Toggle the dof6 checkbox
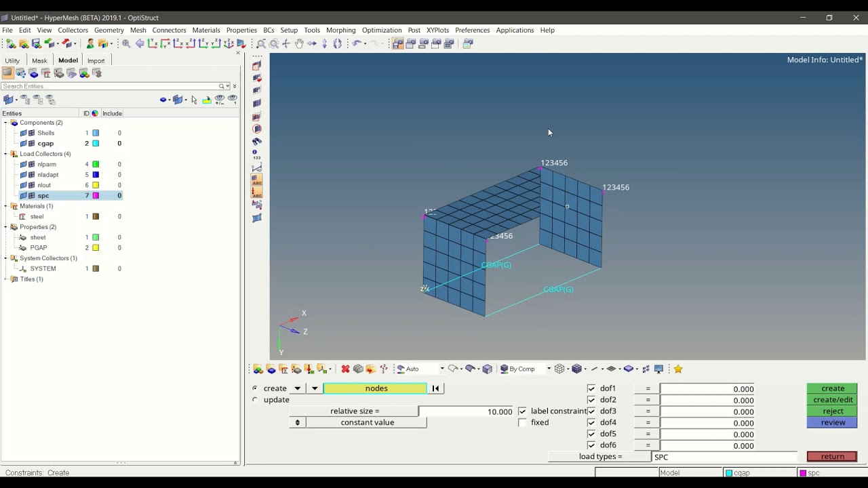Image resolution: width=868 pixels, height=488 pixels. coord(591,445)
